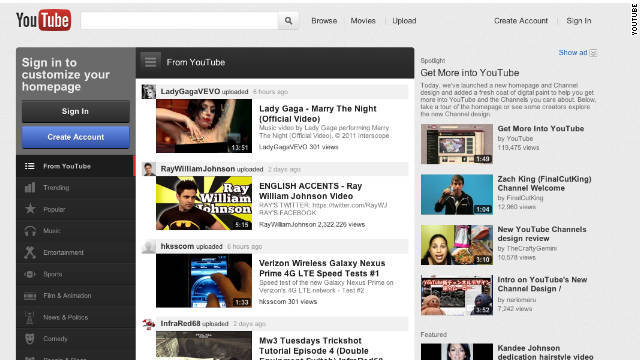The width and height of the screenshot is (640, 360).
Task: Click title Mw3 Tuesdays Trickshot Tutorial
Action: click(x=321, y=348)
